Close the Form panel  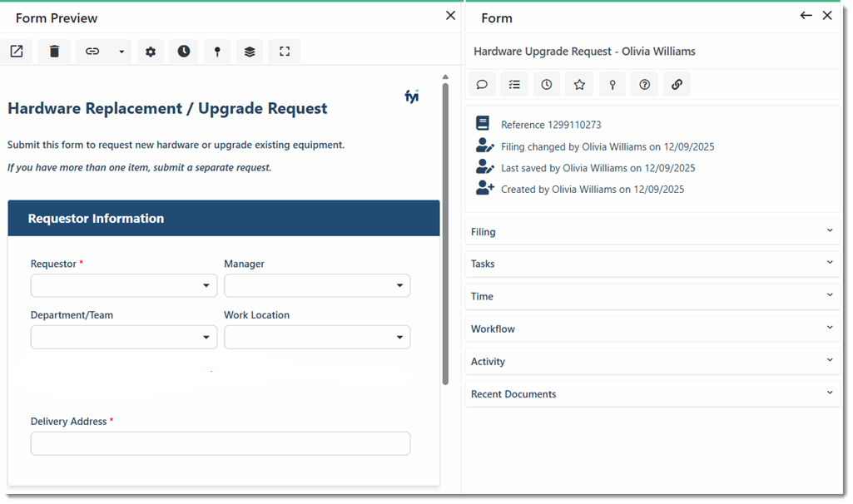click(827, 15)
